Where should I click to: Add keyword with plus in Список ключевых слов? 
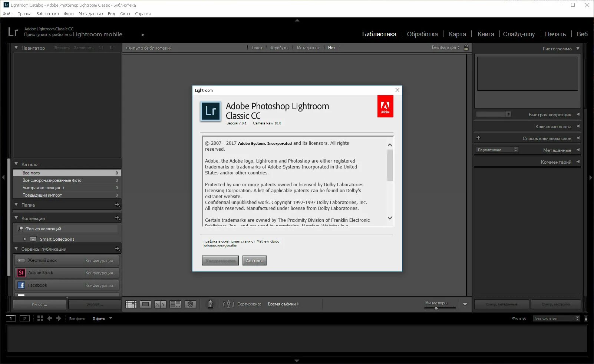478,138
